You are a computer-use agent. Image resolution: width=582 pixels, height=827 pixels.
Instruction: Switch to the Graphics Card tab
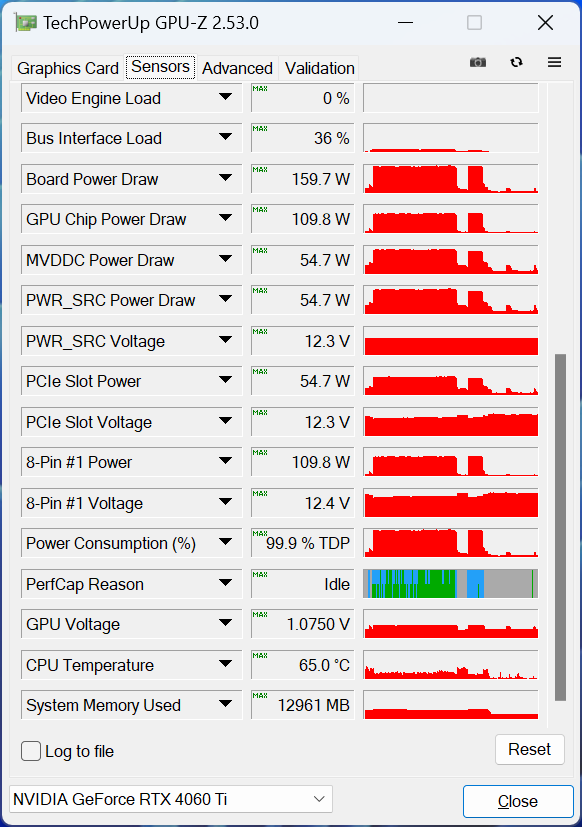(x=68, y=68)
